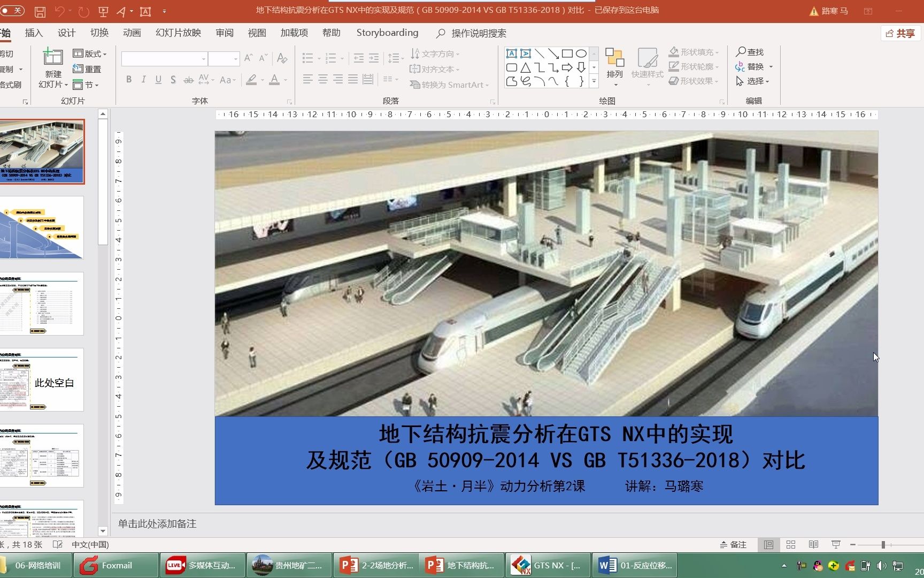Toggle center text alignment
This screenshot has width=924, height=578.
coord(322,79)
